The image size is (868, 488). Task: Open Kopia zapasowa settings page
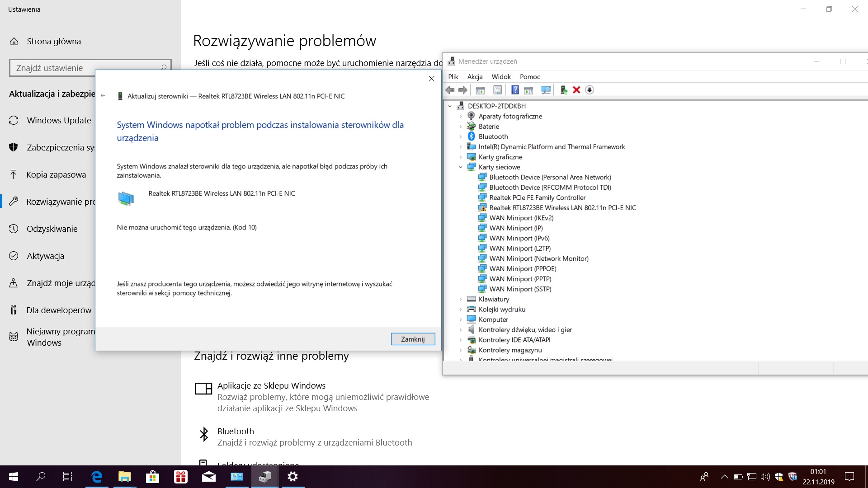tap(56, 175)
